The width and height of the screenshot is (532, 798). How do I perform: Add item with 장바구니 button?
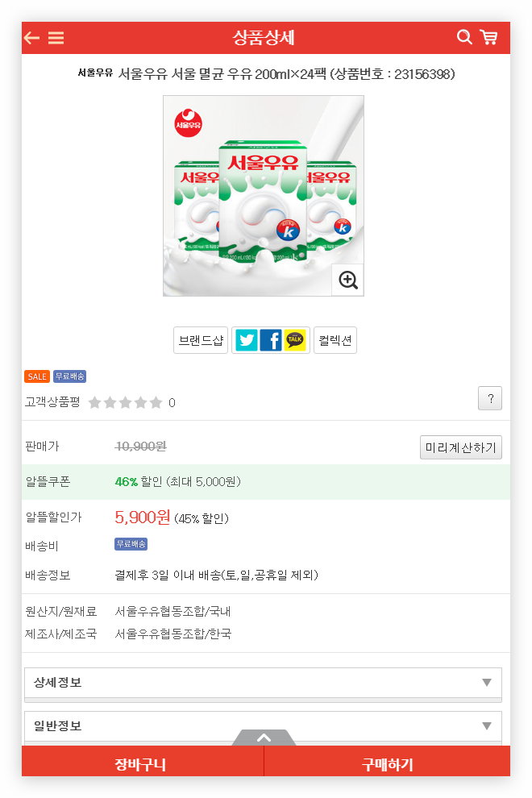click(x=141, y=765)
